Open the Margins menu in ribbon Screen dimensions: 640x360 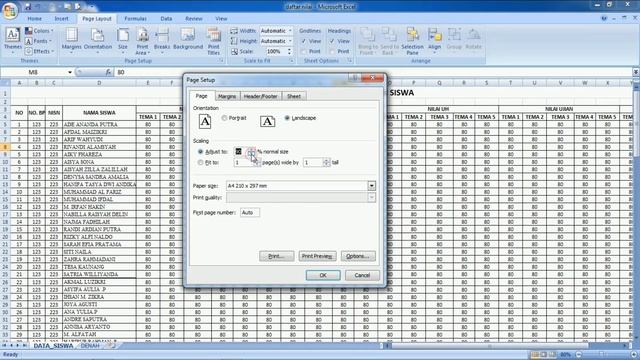71,40
